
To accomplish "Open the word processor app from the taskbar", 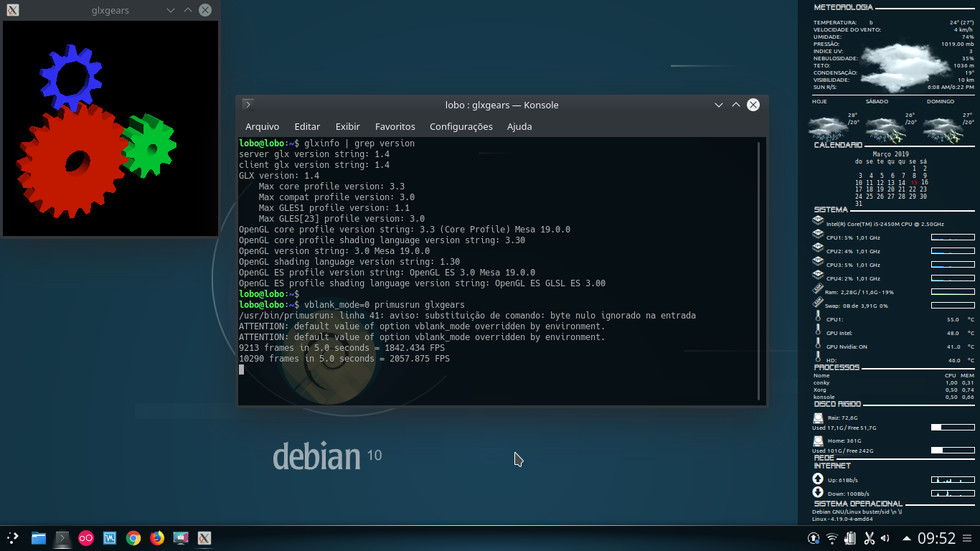I will [x=109, y=538].
